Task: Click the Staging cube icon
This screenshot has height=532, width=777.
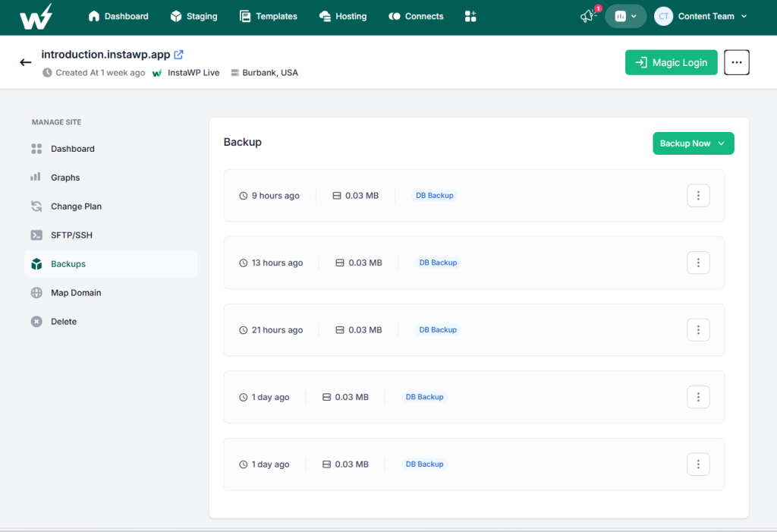Action: pyautogui.click(x=176, y=17)
